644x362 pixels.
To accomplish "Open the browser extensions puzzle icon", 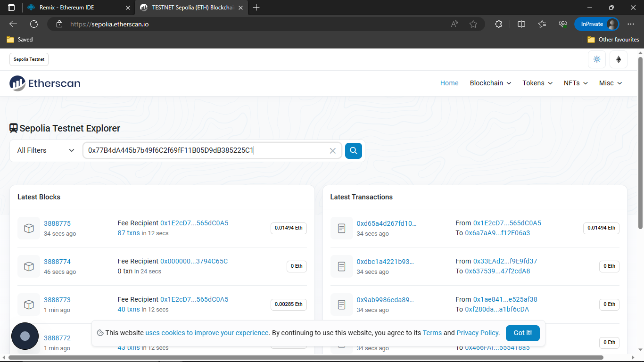I will tap(498, 24).
